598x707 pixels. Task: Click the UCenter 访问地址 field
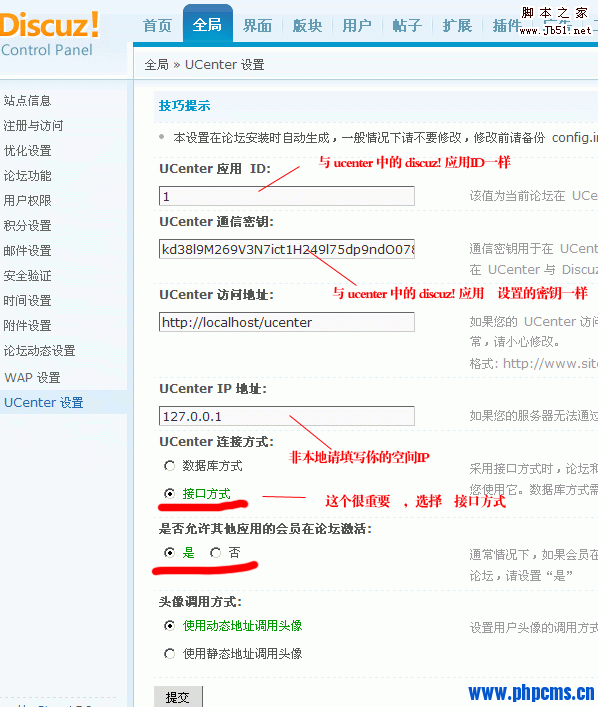pyautogui.click(x=287, y=322)
